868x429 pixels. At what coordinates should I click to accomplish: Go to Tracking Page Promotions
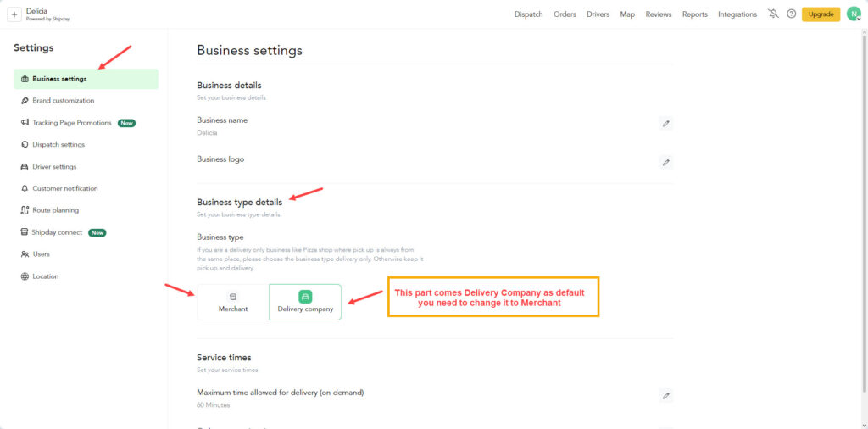coord(71,123)
